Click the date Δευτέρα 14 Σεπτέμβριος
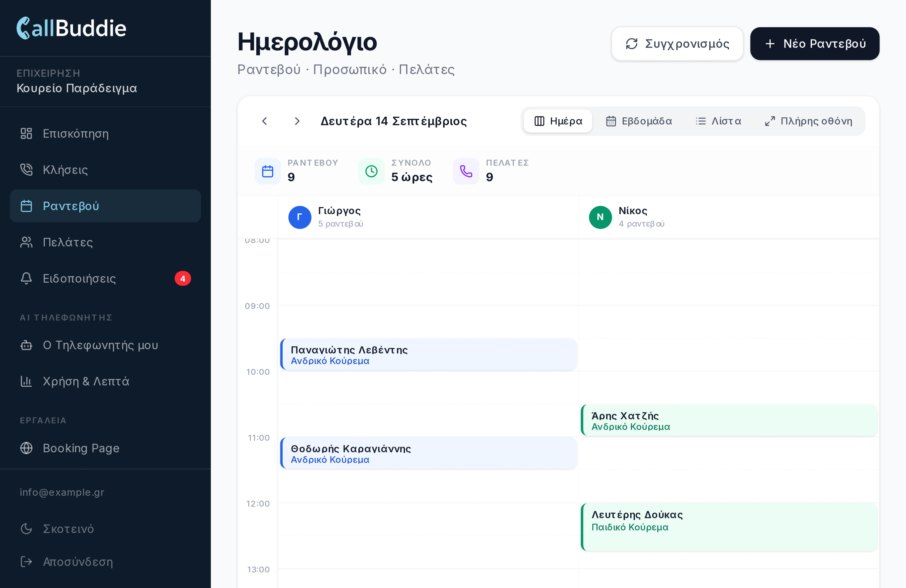 pyautogui.click(x=394, y=121)
